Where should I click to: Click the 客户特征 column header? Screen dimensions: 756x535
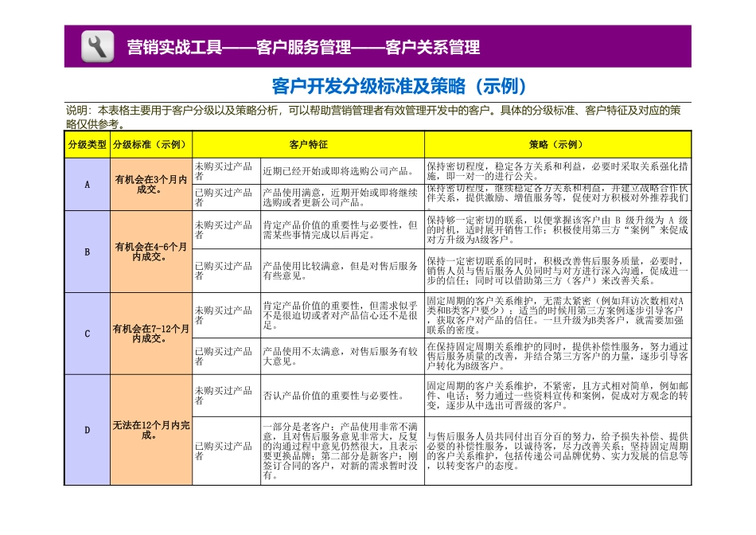coord(308,146)
